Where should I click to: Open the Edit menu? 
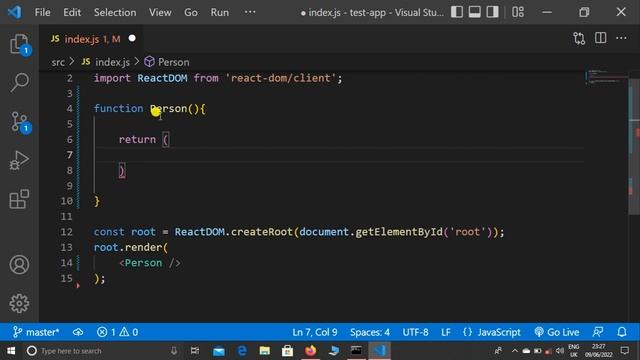pyautogui.click(x=72, y=12)
